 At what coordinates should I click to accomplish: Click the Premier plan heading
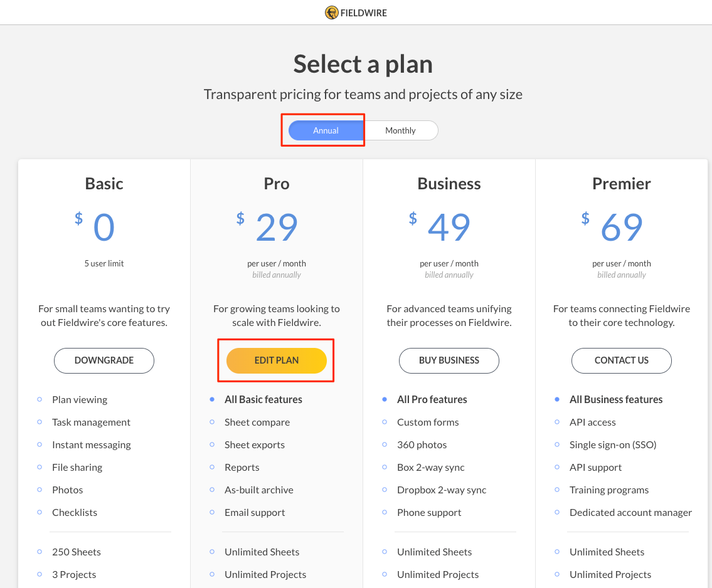(622, 184)
